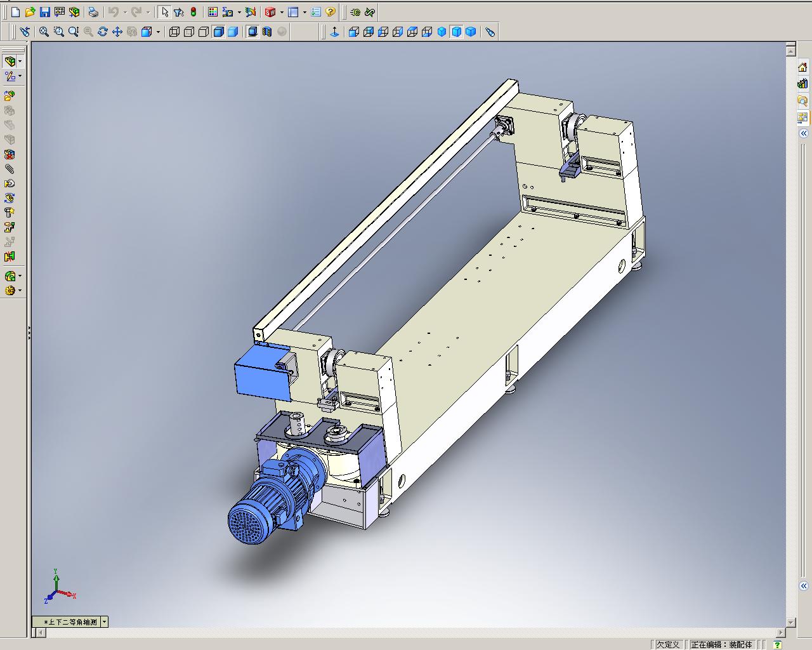The width and height of the screenshot is (812, 650).
Task: Expand the Standard Views dropdown arrow
Action: coord(158,32)
